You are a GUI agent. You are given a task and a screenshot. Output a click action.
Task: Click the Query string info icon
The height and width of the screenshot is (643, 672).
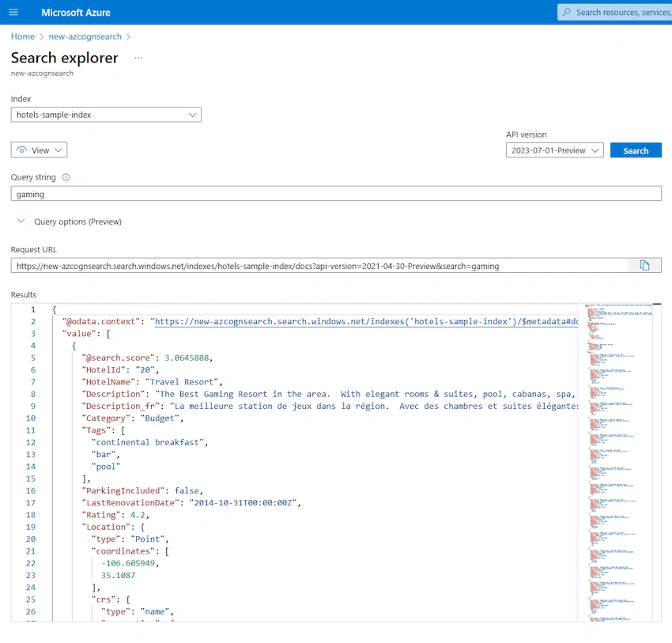tap(66, 177)
